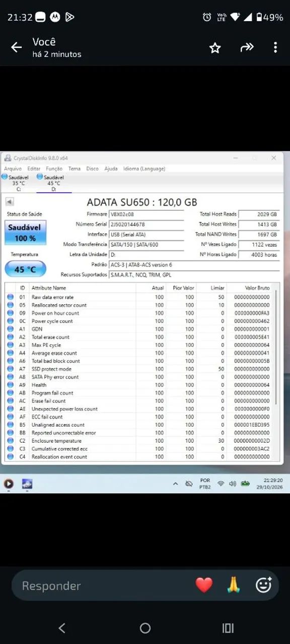Screen dimensions: 290x644
Task: Click the status icon for Power cycle count
Action: tap(10, 321)
